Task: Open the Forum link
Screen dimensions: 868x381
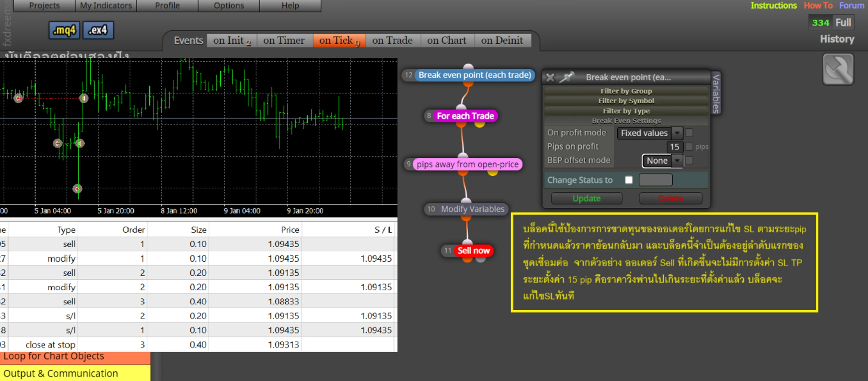Action: coord(851,6)
